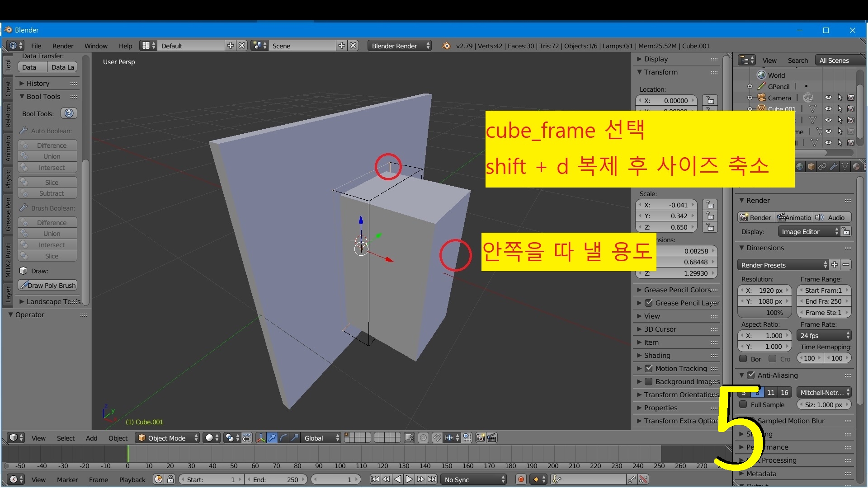Viewport: 868px width, 488px height.
Task: Hide Camera using its eye icon
Action: [828, 98]
